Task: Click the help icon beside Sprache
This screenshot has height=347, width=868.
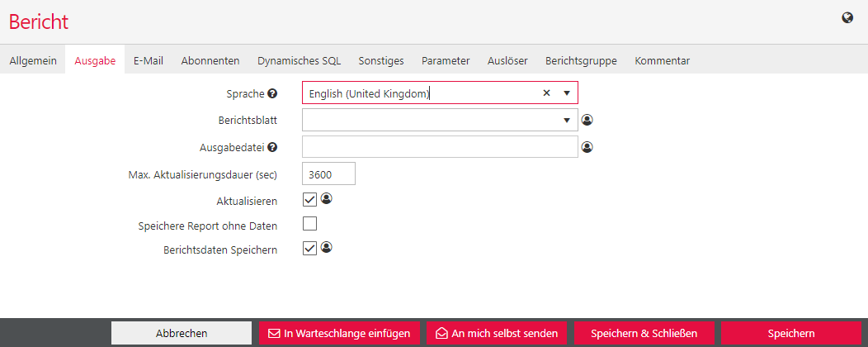Action: (271, 93)
